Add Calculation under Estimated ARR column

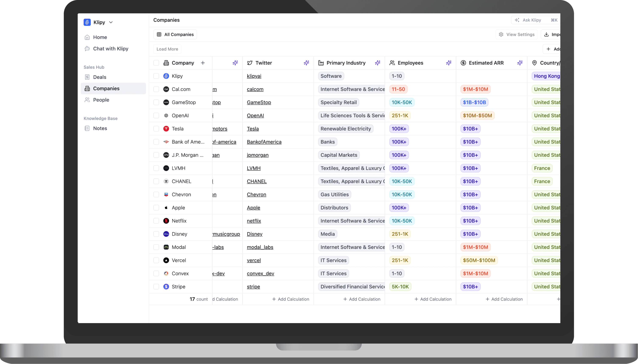pos(504,299)
